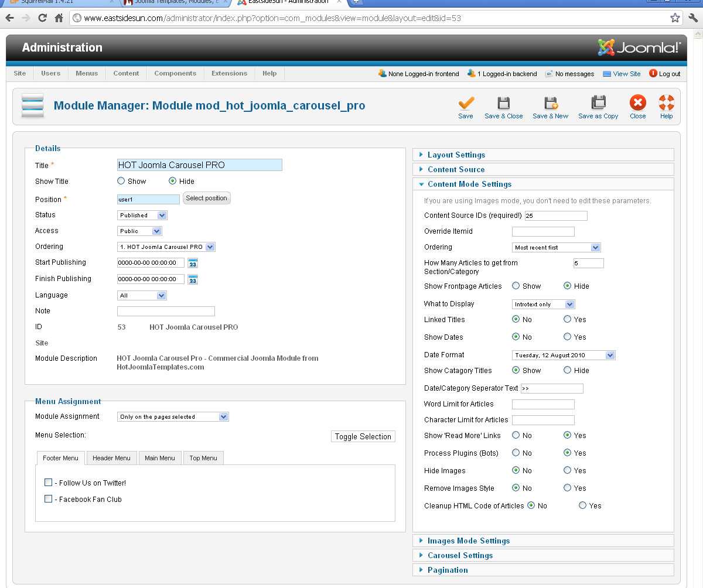The image size is (703, 588).
Task: Select Show for Show Frontpage Articles
Action: pos(516,286)
